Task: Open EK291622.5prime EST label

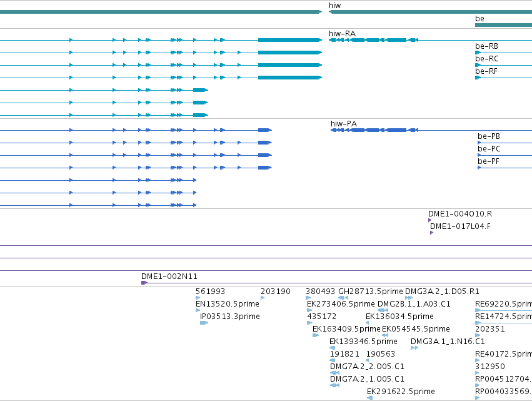Action: pyautogui.click(x=401, y=392)
